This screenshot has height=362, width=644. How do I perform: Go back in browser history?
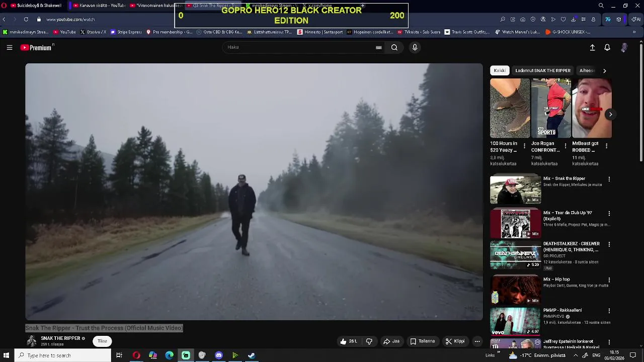[4, 20]
